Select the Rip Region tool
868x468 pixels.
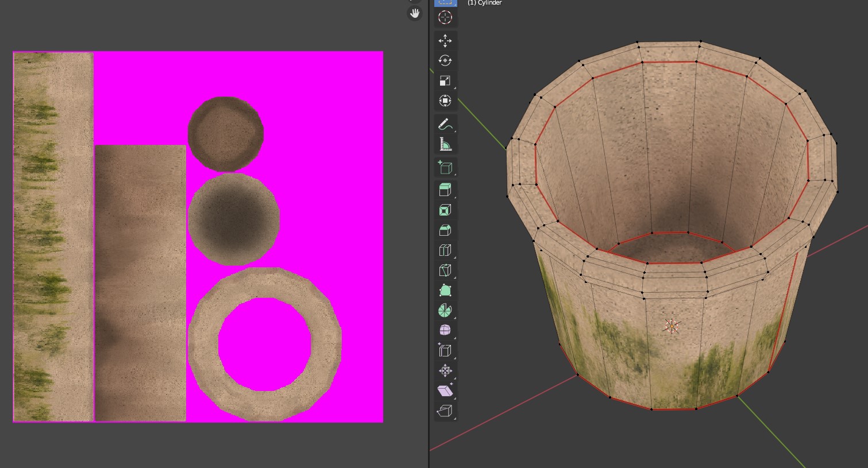click(445, 411)
